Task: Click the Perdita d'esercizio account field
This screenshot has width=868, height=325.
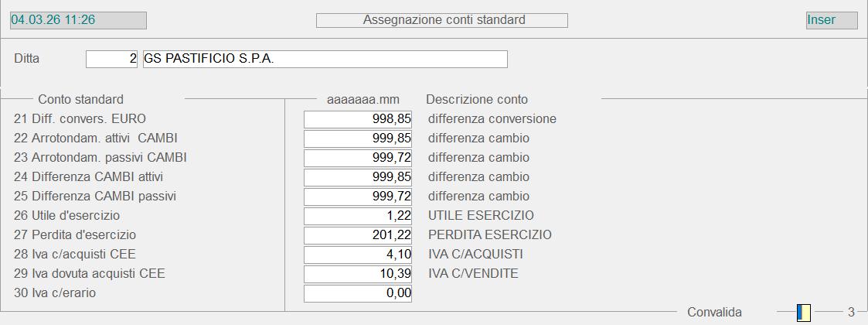Action: (358, 235)
